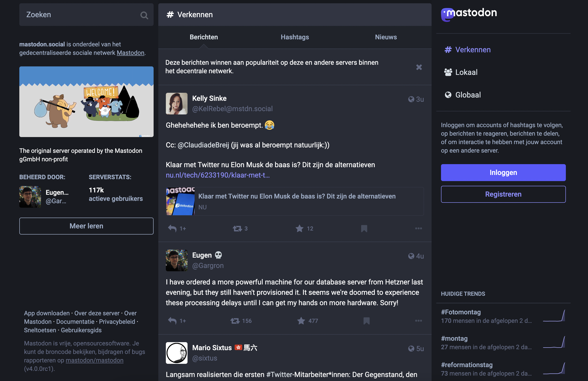Click the 117k actieve gebruikers stat
This screenshot has width=588, height=381.
(116, 194)
